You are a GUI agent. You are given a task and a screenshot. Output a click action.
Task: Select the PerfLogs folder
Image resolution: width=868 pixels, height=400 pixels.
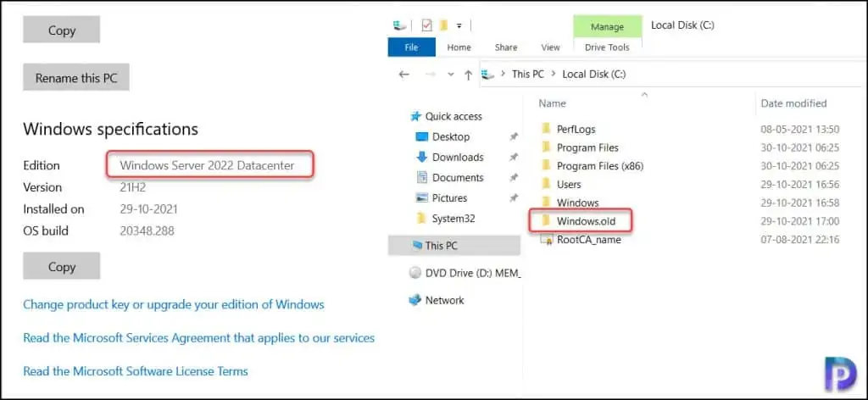tap(576, 130)
